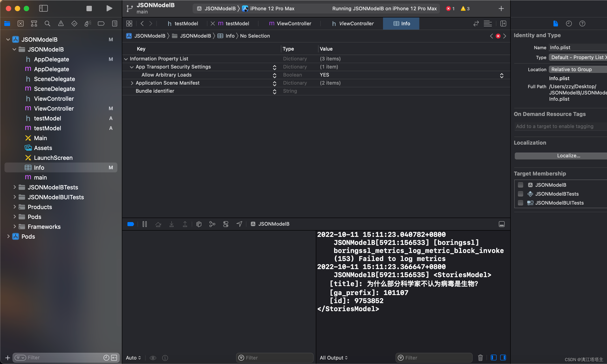The image size is (607, 364).
Task: Open the Quick Help inspector
Action: [582, 24]
